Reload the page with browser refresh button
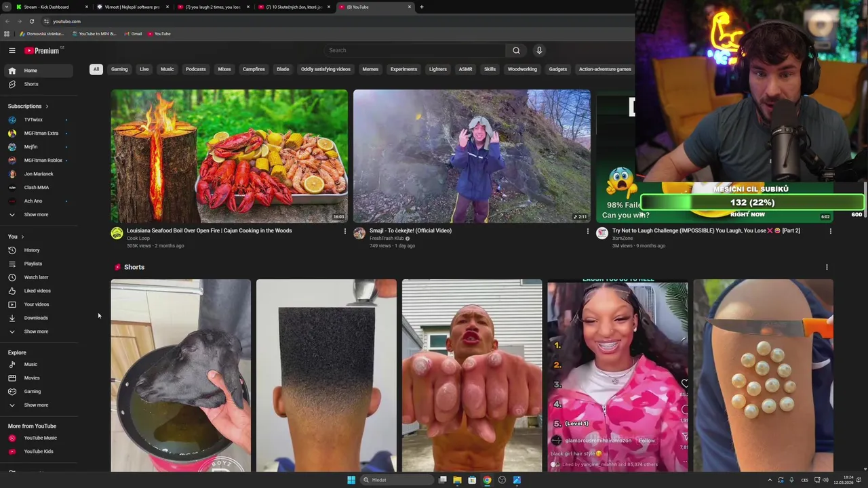868x488 pixels. pos(31,21)
